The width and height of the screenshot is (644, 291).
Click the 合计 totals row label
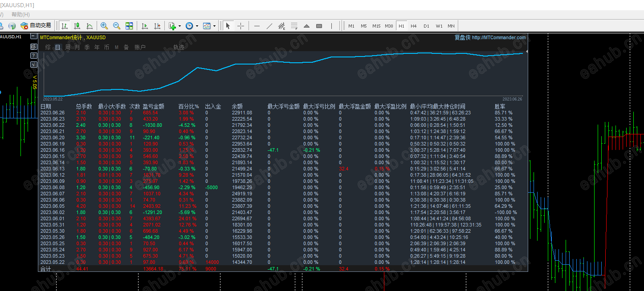tap(46, 269)
